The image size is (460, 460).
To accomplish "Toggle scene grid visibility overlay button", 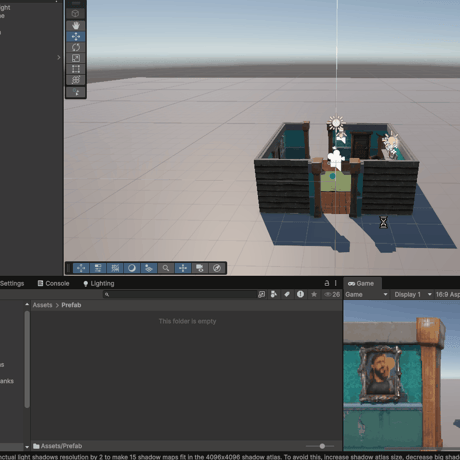I will [115, 268].
